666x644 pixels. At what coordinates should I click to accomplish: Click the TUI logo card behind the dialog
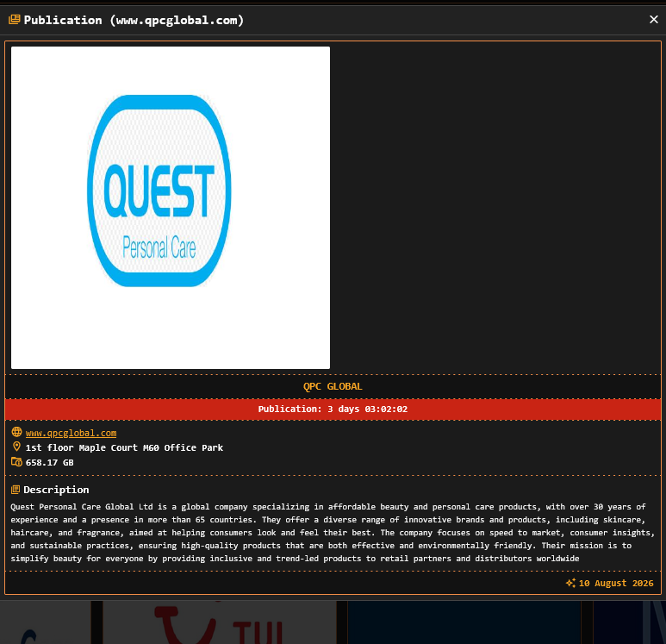220,622
